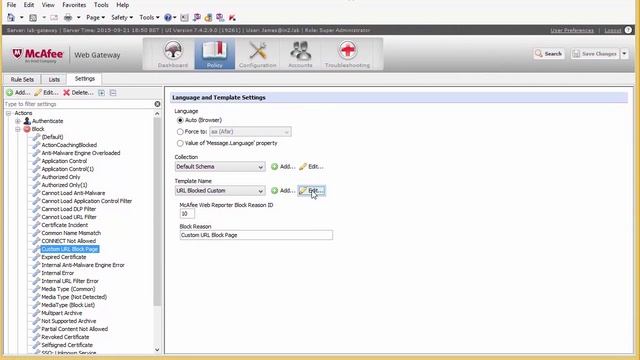This screenshot has width=640, height=360.
Task: Edit the Collection with pencil icon
Action: point(311,167)
